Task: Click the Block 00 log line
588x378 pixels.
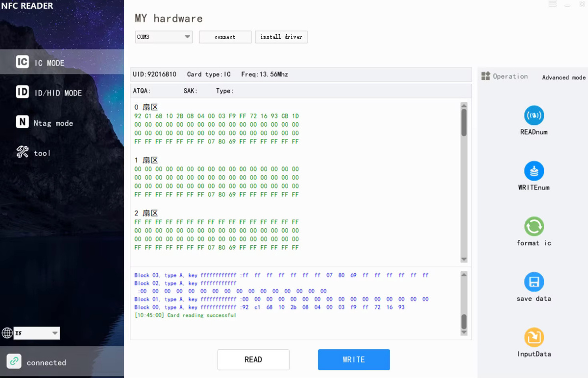Action: click(269, 307)
